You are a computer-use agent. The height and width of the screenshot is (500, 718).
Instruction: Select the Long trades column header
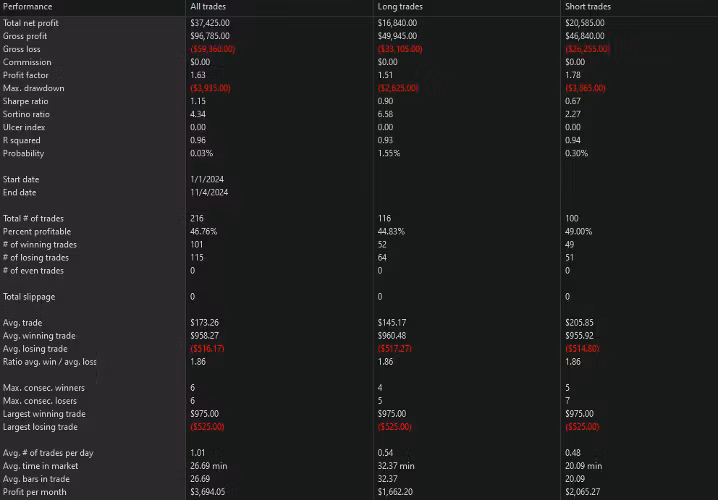399,7
